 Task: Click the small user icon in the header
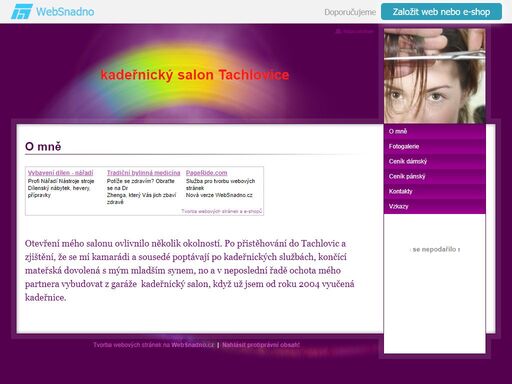pos(338,31)
